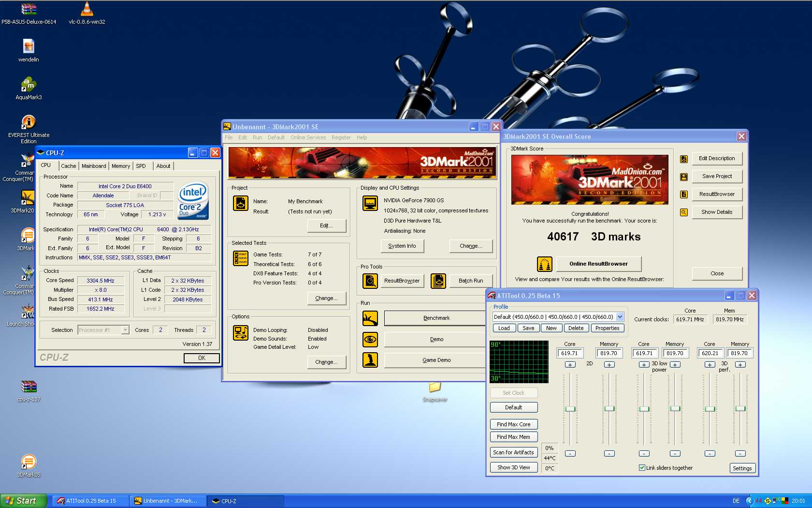Click OK in the CPU-Z window
Screen dimensions: 812x508
click(202, 358)
